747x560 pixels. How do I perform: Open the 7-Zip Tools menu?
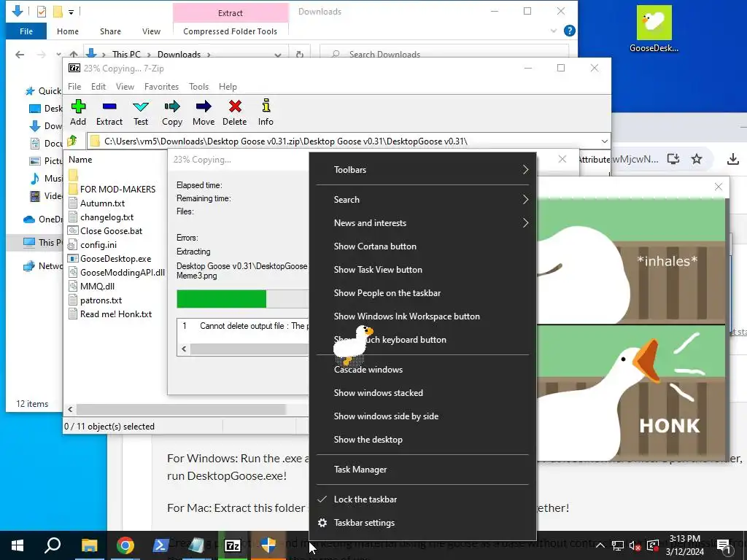(x=198, y=87)
